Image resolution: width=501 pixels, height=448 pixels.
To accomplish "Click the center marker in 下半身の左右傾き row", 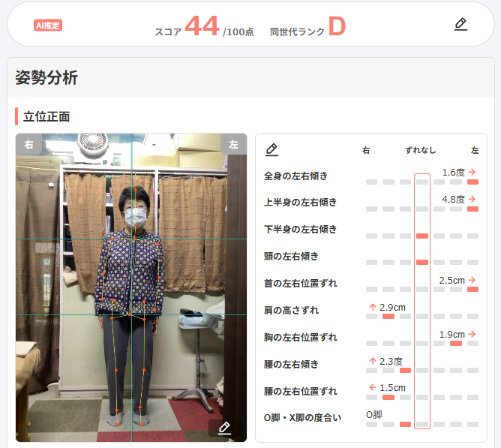I will 421,236.
